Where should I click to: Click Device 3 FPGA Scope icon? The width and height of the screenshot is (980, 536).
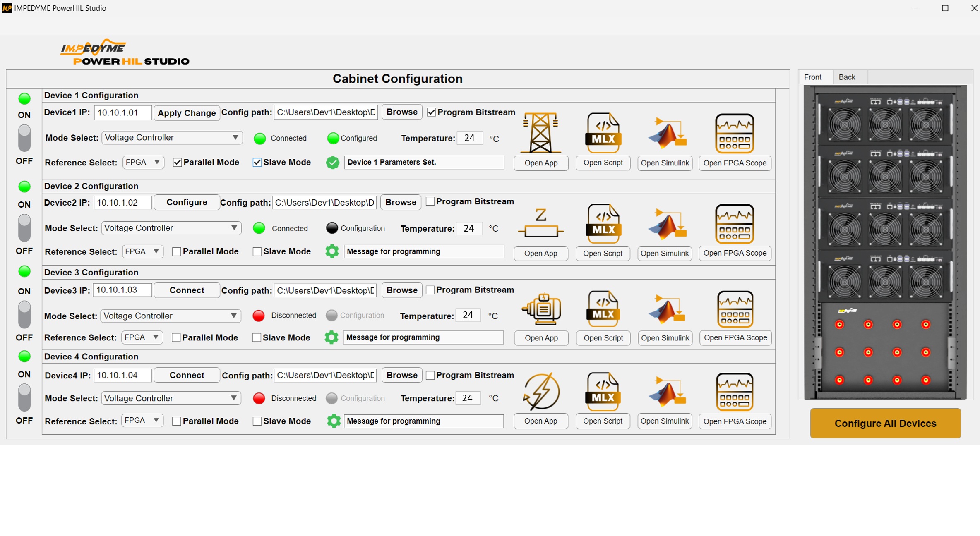coord(735,309)
